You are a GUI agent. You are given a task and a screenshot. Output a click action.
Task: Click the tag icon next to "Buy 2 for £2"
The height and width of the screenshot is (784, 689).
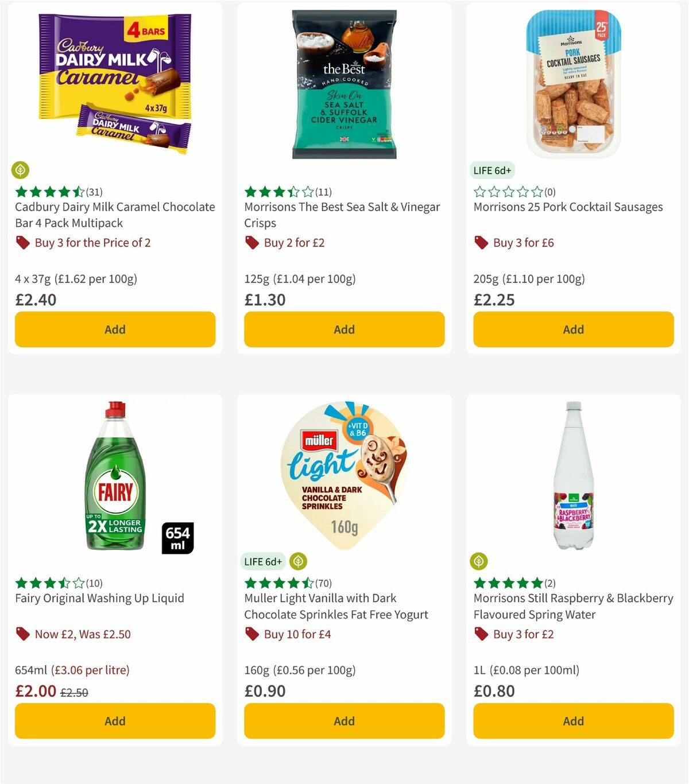[x=251, y=243]
